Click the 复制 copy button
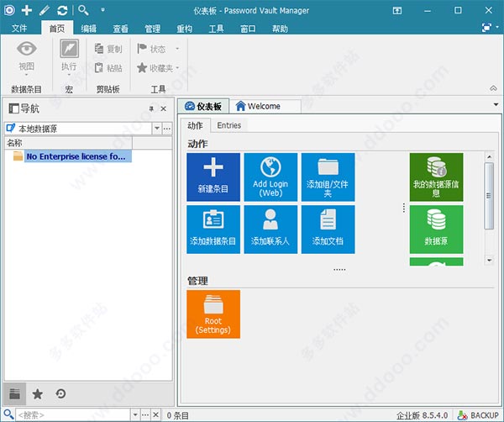This screenshot has width=504, height=422. tap(108, 49)
